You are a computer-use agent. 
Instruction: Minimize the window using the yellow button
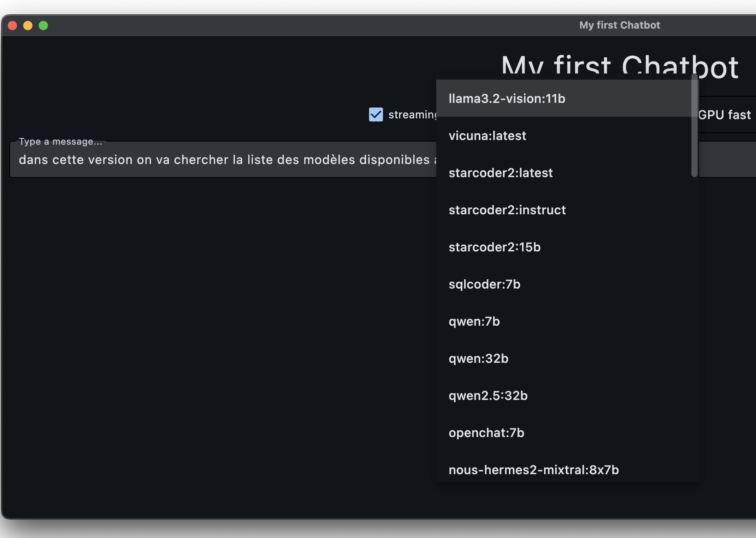(x=28, y=26)
